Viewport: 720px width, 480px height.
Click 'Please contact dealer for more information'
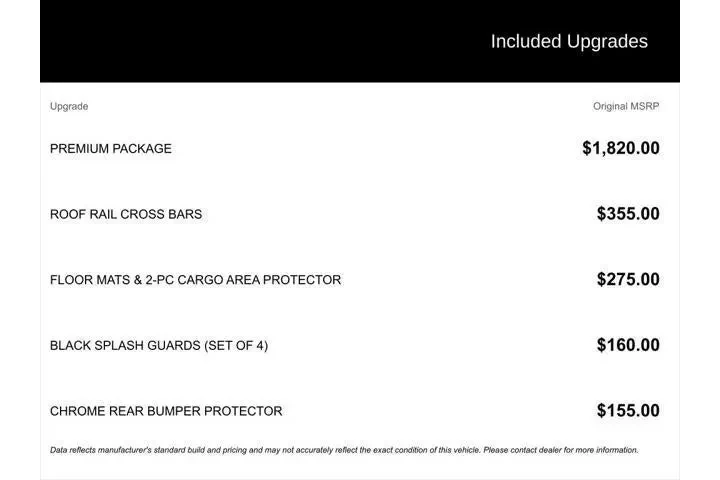(560, 450)
